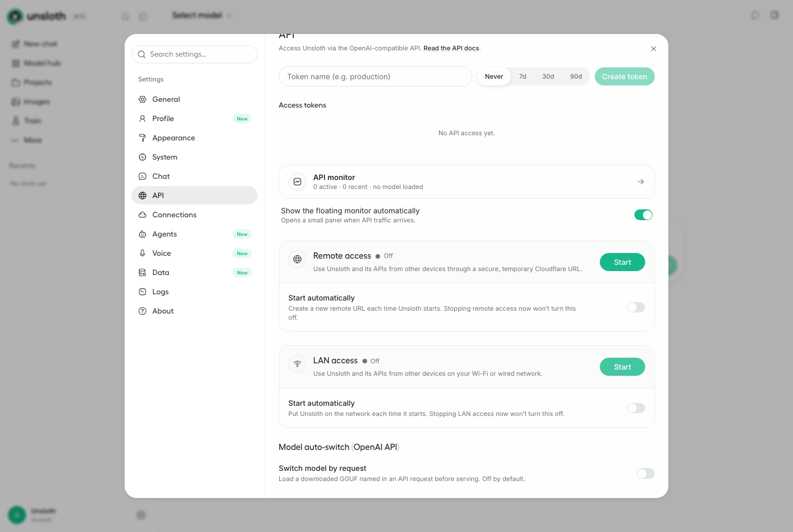Click the Token name input field
Viewport: 793px width, 532px height.
[x=376, y=76]
